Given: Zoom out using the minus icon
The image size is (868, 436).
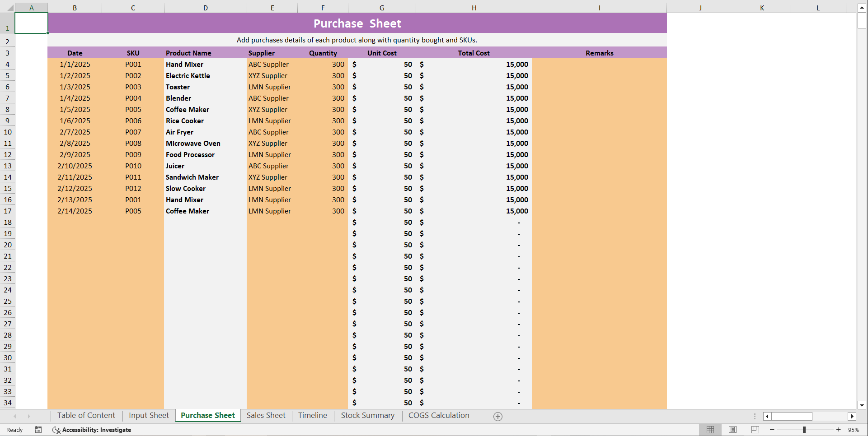Looking at the screenshot, I should pos(772,430).
